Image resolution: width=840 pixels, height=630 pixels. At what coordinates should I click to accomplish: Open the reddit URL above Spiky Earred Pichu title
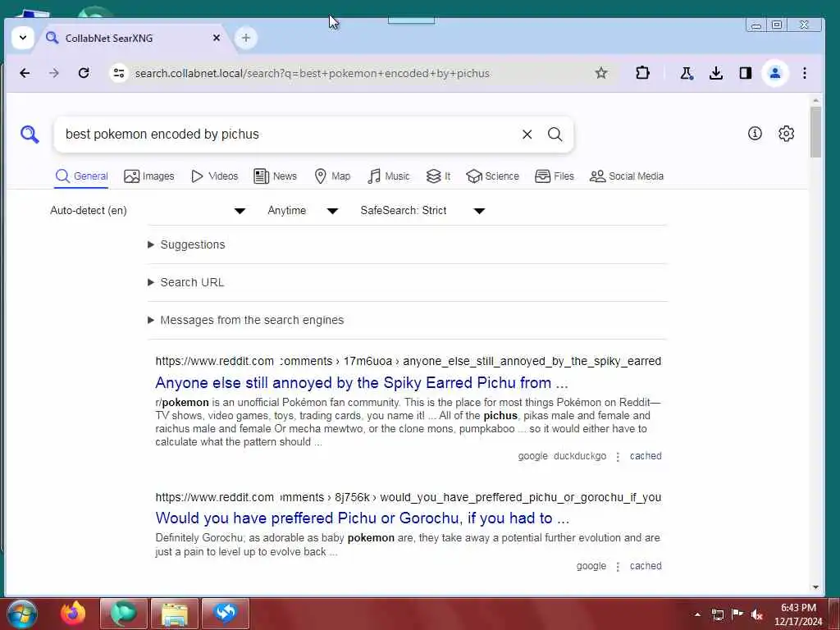(x=408, y=361)
